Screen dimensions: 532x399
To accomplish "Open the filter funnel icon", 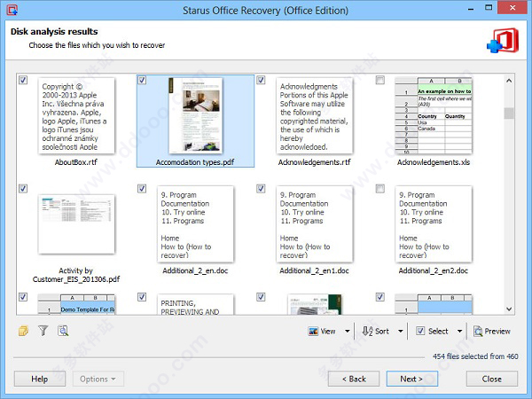I will point(43,331).
